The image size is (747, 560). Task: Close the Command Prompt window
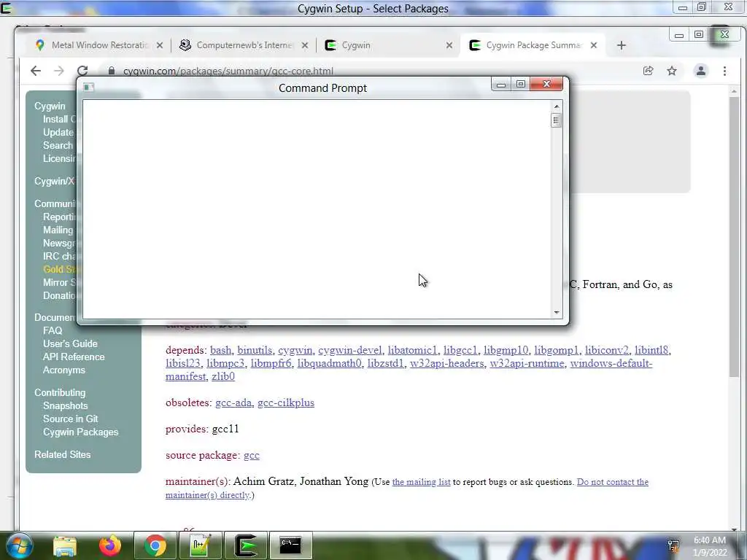click(x=546, y=85)
